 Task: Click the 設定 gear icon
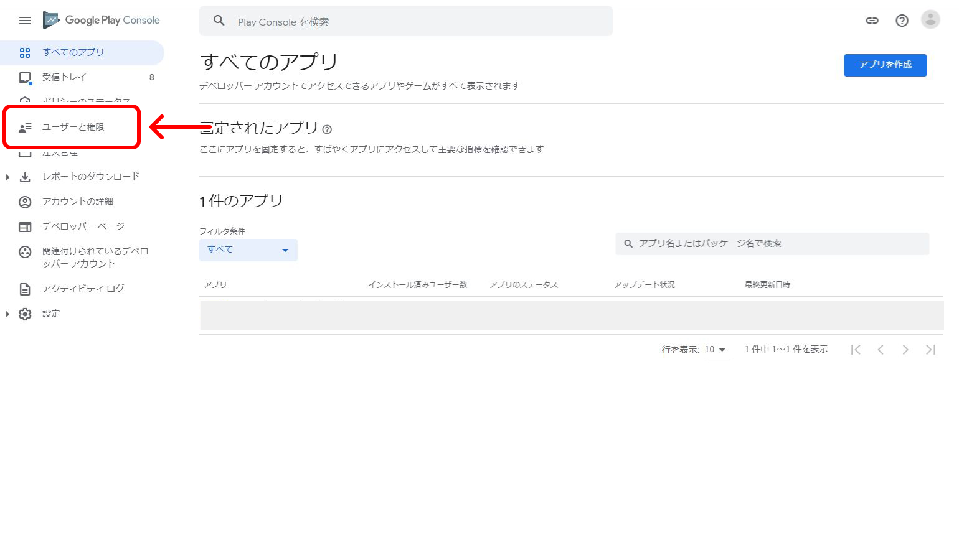click(25, 314)
